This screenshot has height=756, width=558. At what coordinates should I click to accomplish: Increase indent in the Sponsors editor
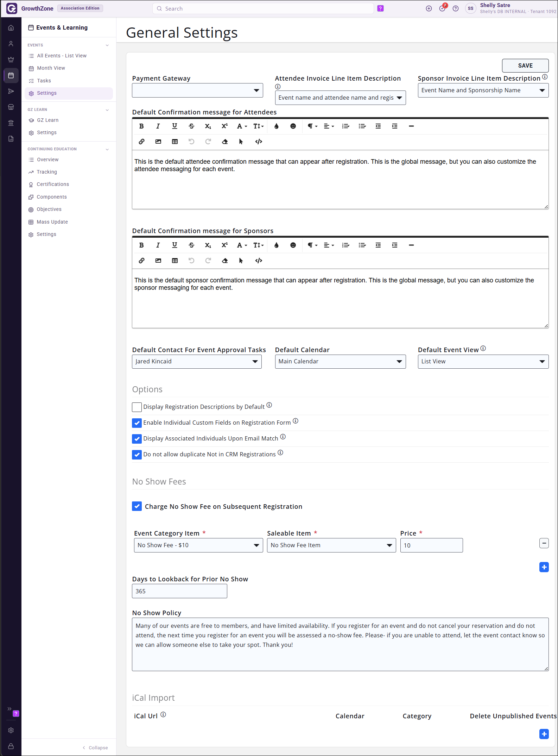click(395, 245)
